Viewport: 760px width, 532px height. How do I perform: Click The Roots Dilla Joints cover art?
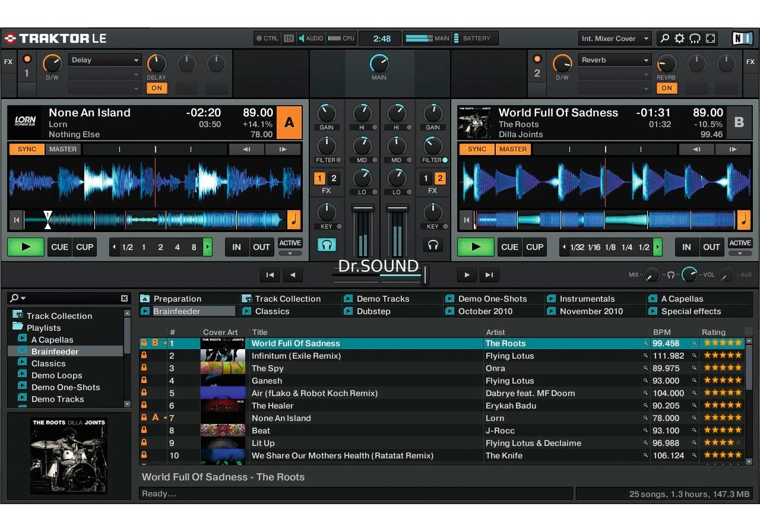point(69,455)
